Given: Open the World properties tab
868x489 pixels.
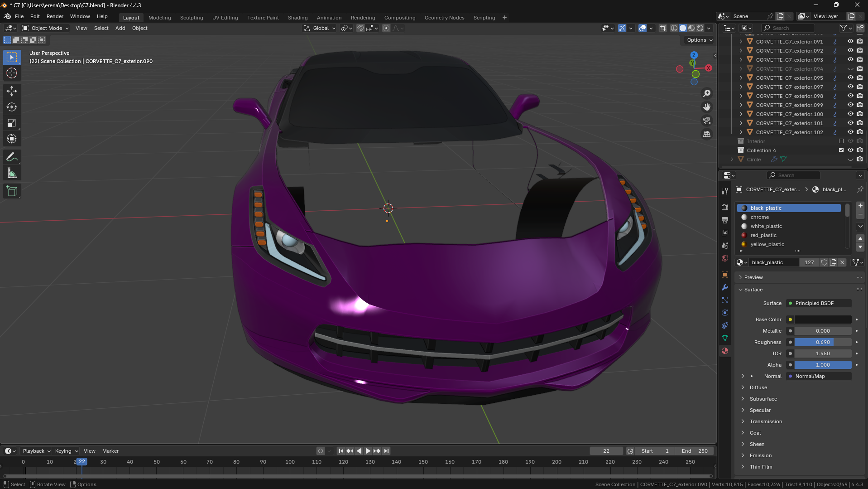Looking at the screenshot, I should pos(725,258).
